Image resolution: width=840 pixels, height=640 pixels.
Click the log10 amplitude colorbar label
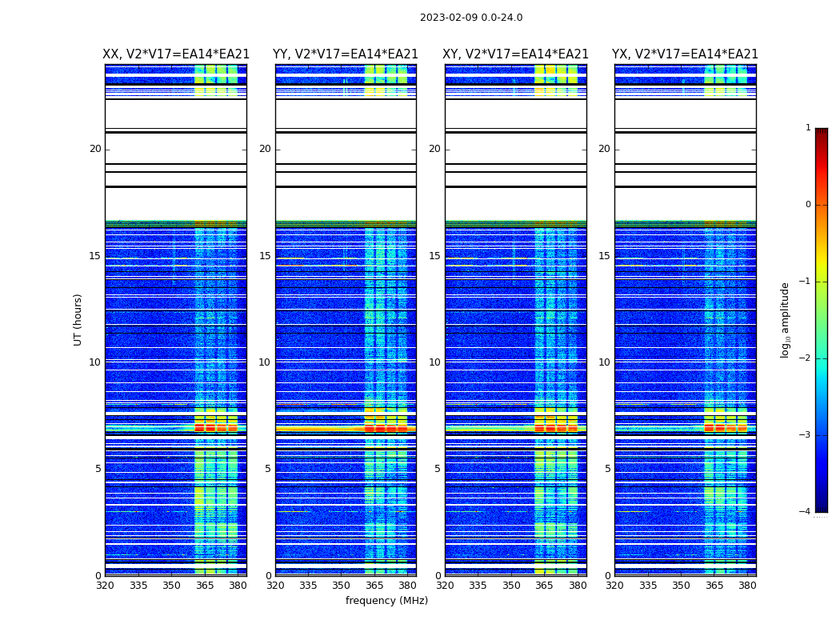tap(786, 319)
